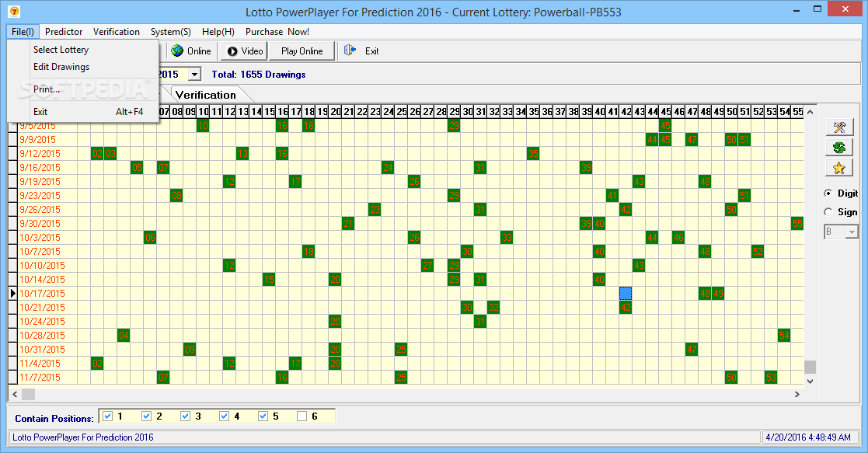Click the vertical scrollbar thumb
The image size is (868, 453).
click(810, 367)
